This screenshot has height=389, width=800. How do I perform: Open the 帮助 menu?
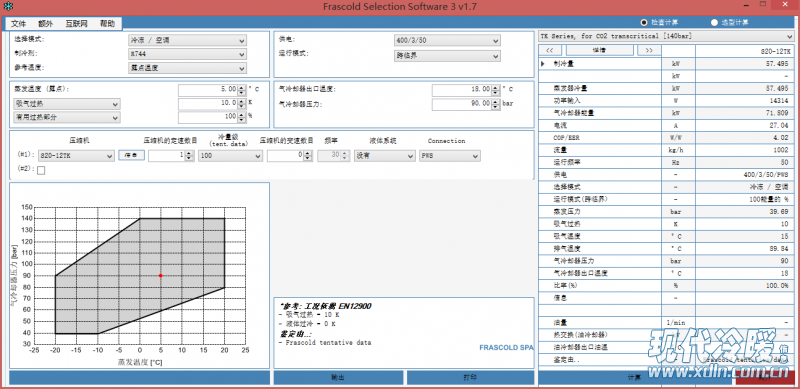(x=107, y=23)
